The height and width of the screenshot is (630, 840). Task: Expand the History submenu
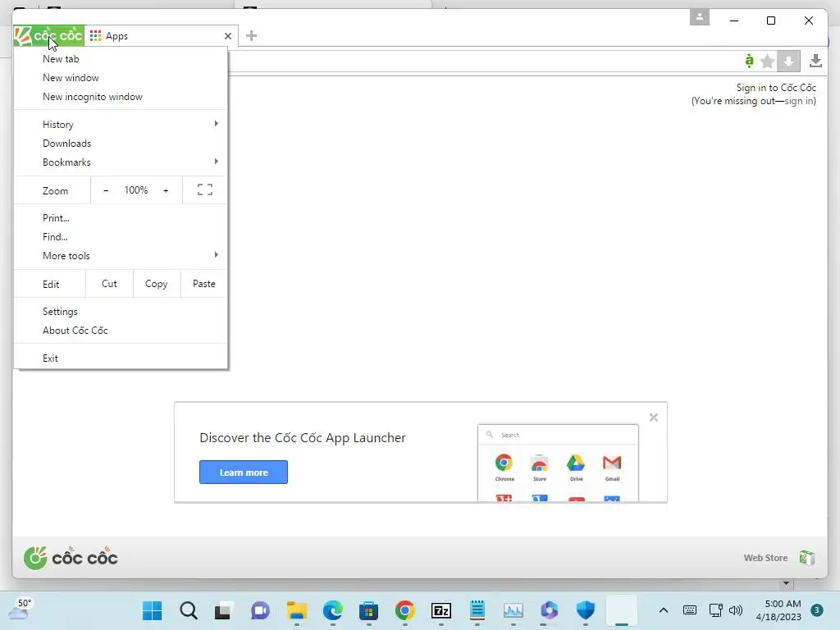pos(121,125)
